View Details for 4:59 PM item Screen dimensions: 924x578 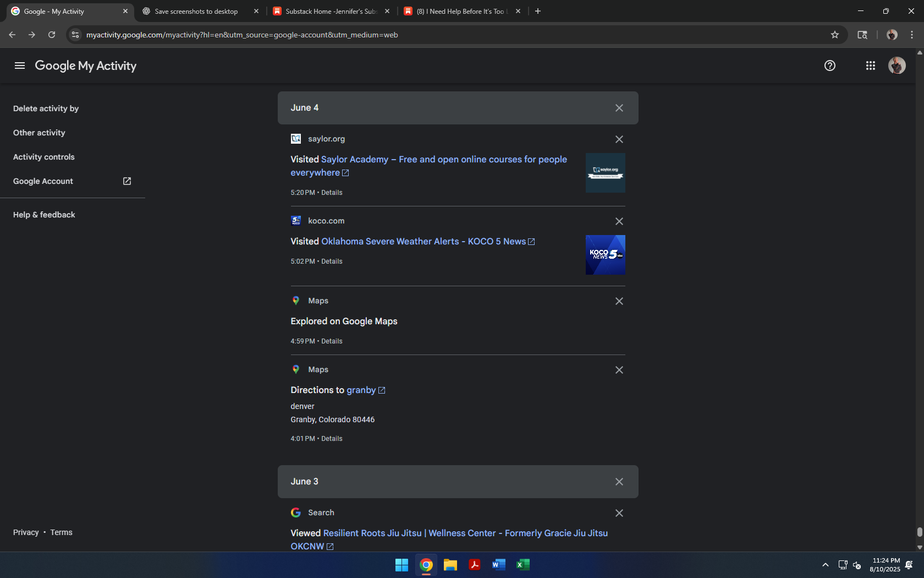(332, 341)
